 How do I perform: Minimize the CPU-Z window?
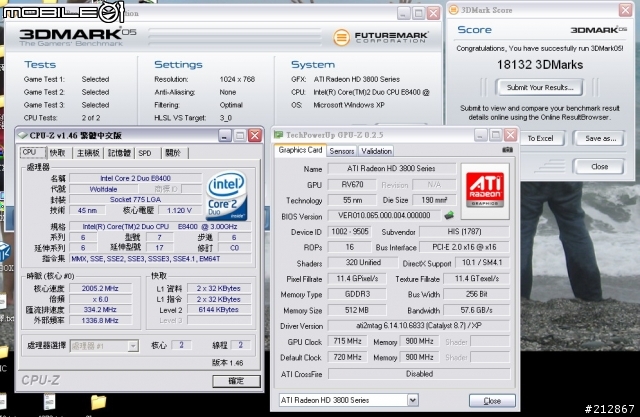tap(224, 135)
